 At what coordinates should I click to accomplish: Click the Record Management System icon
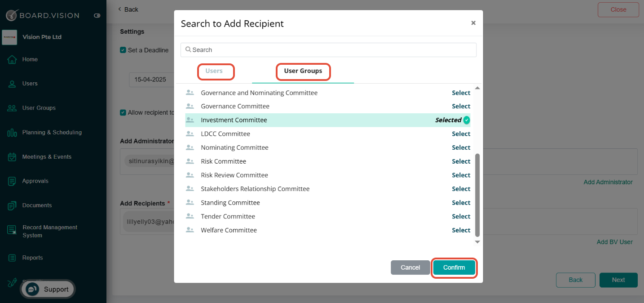pos(12,230)
